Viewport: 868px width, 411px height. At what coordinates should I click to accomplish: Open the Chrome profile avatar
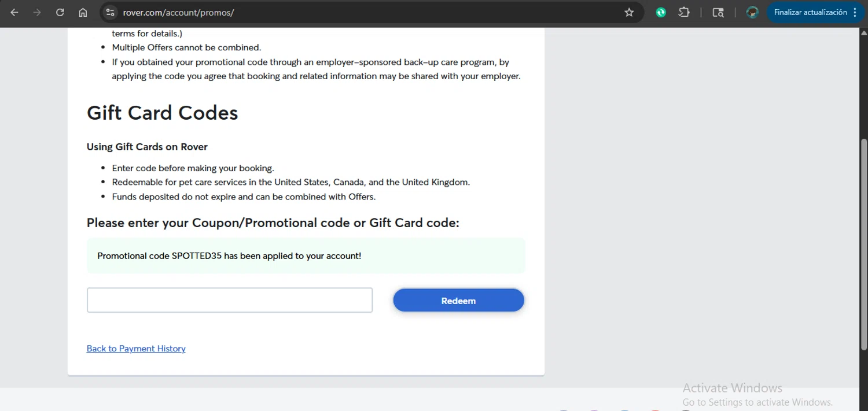point(752,12)
